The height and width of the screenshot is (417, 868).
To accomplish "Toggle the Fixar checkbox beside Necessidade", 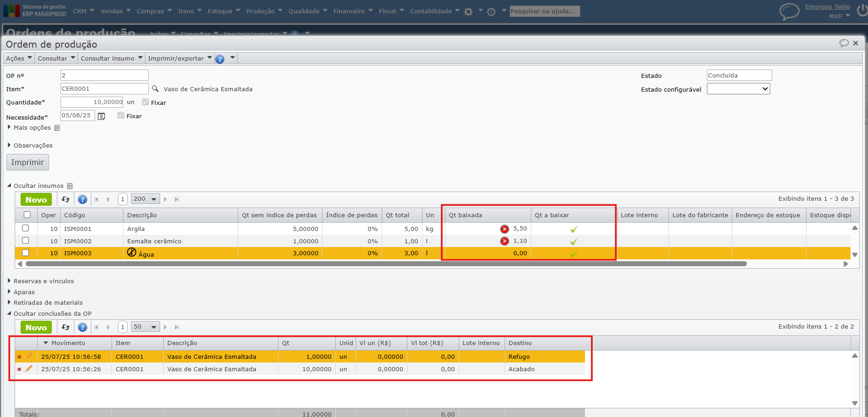I will click(x=121, y=115).
